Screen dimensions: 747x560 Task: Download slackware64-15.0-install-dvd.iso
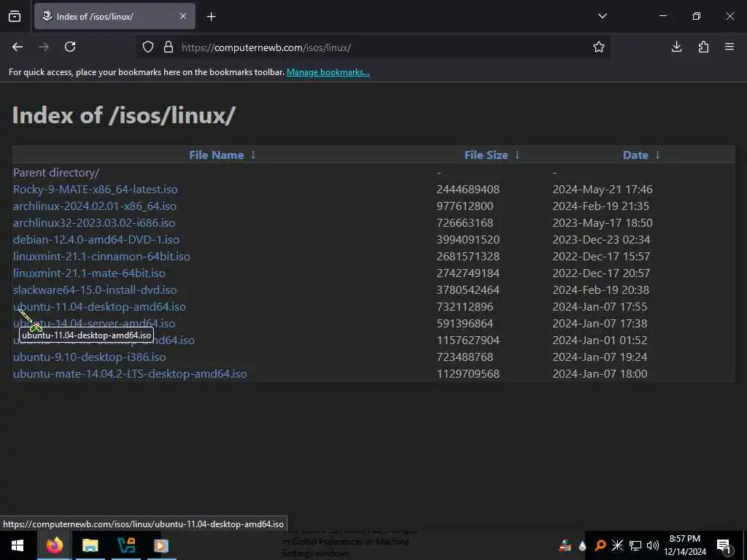[x=95, y=289]
